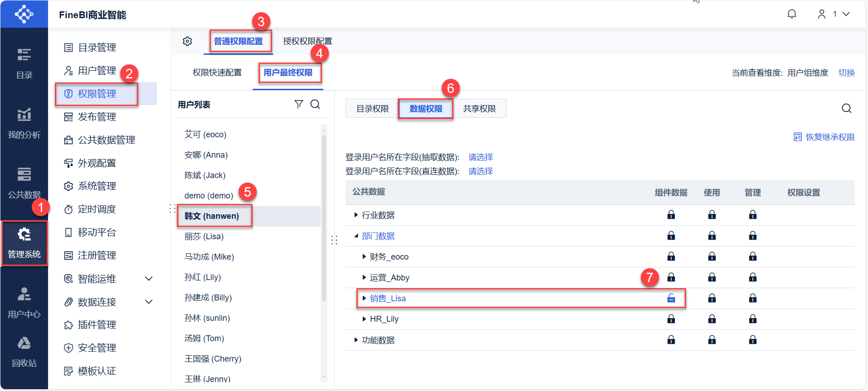Toggle the unlocked 组件数据 lock for 销售_Lisa
This screenshot has height=391, width=868.
point(671,298)
